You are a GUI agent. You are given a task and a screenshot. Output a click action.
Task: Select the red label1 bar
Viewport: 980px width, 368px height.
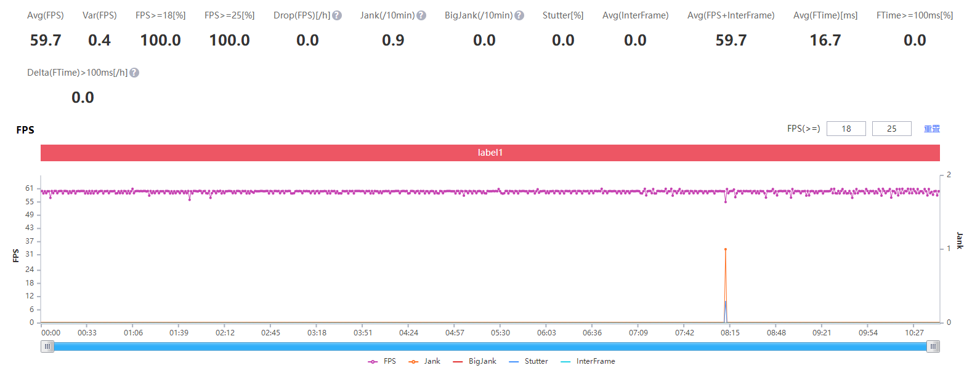(490, 153)
